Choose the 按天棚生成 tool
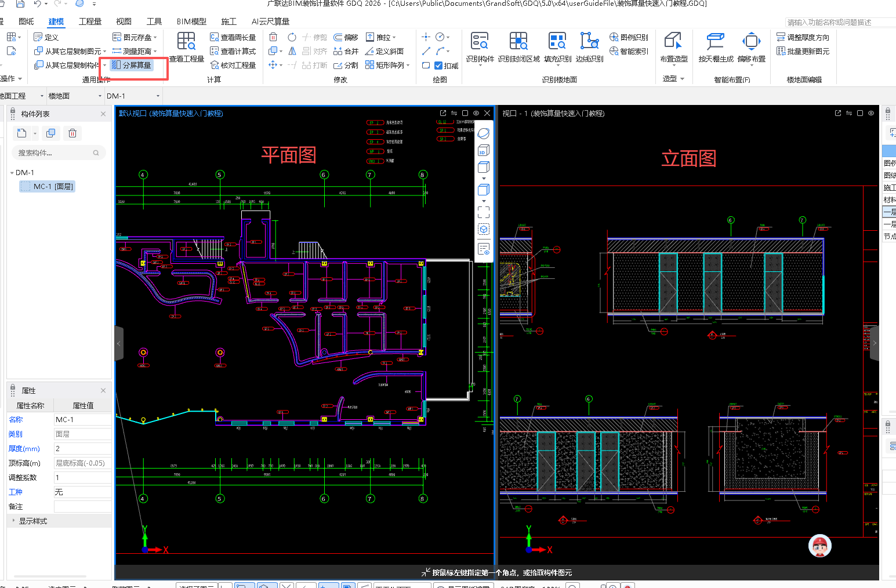896x588 pixels. [x=716, y=47]
